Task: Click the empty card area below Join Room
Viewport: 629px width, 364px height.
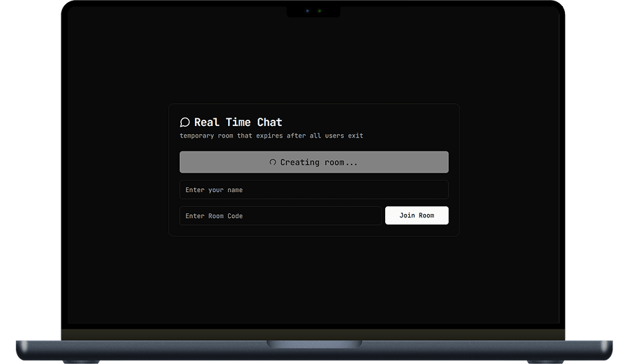Action: [416, 231]
